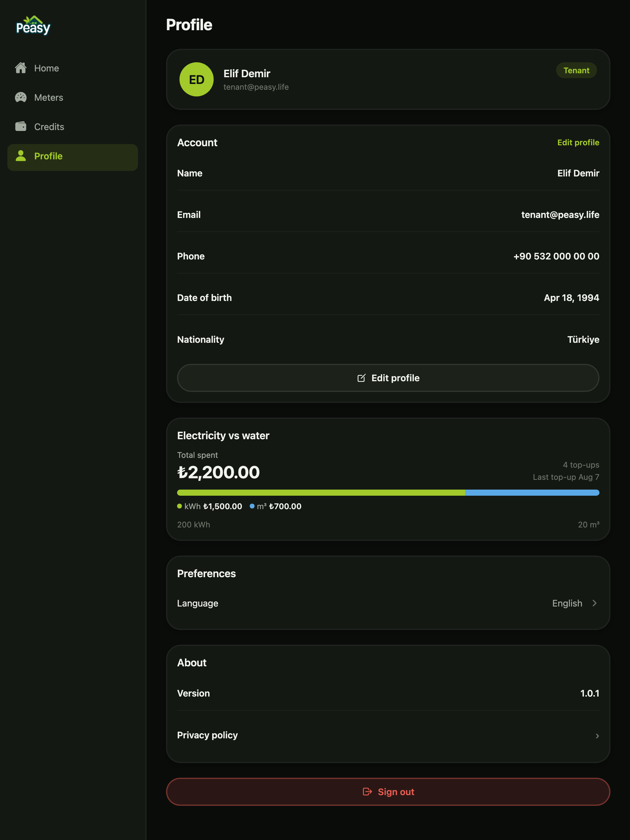
Task: Open Home from the sidebar
Action: (73, 68)
